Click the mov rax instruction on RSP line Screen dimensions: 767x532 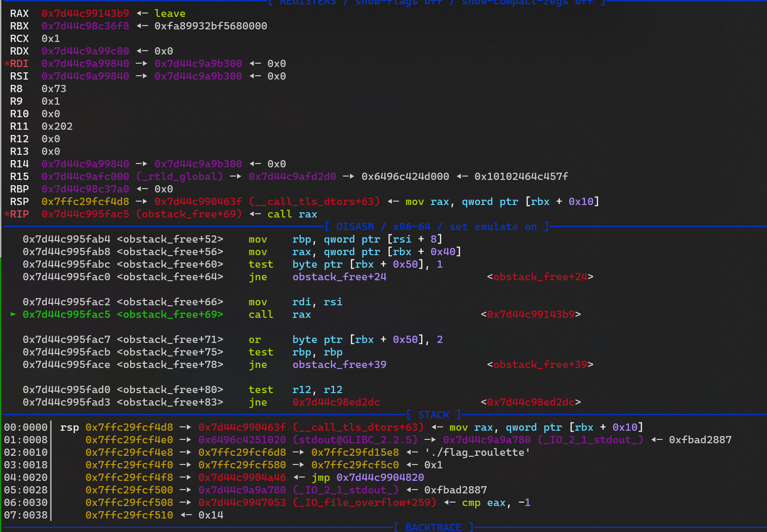(502, 202)
